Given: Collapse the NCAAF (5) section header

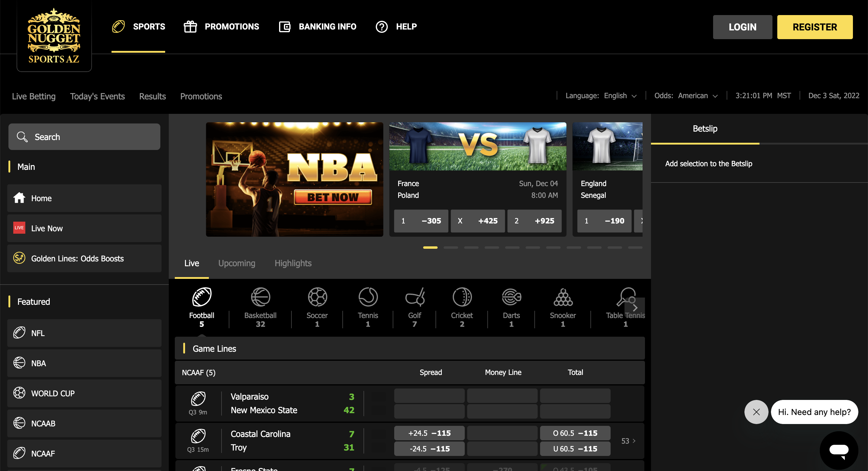Looking at the screenshot, I should 409,372.
